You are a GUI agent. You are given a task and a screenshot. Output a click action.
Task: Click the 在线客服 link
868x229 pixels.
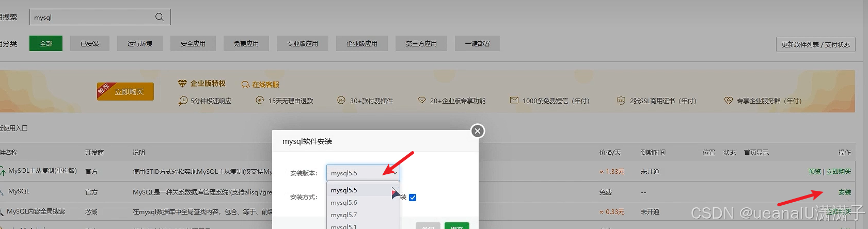click(266, 84)
